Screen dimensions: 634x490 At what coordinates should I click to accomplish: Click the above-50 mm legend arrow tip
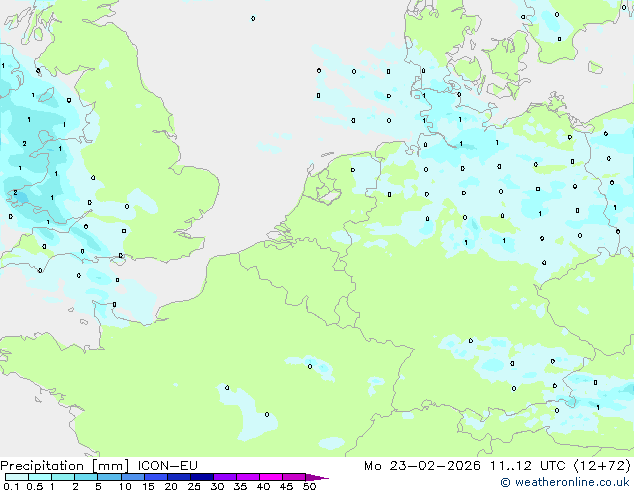317,477
